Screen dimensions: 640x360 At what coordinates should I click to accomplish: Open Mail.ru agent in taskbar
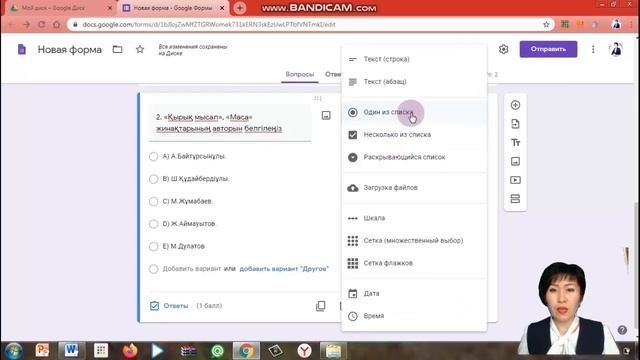click(217, 351)
